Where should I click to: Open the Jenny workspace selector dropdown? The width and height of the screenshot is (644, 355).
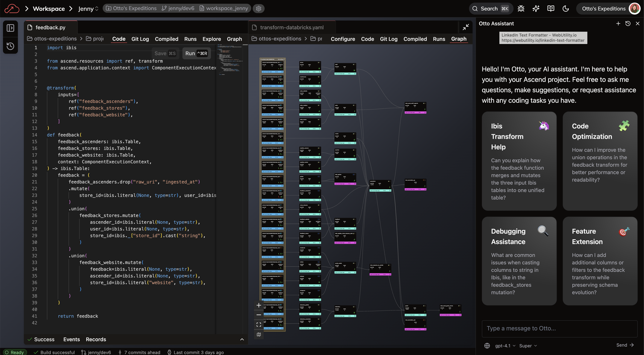coord(88,9)
